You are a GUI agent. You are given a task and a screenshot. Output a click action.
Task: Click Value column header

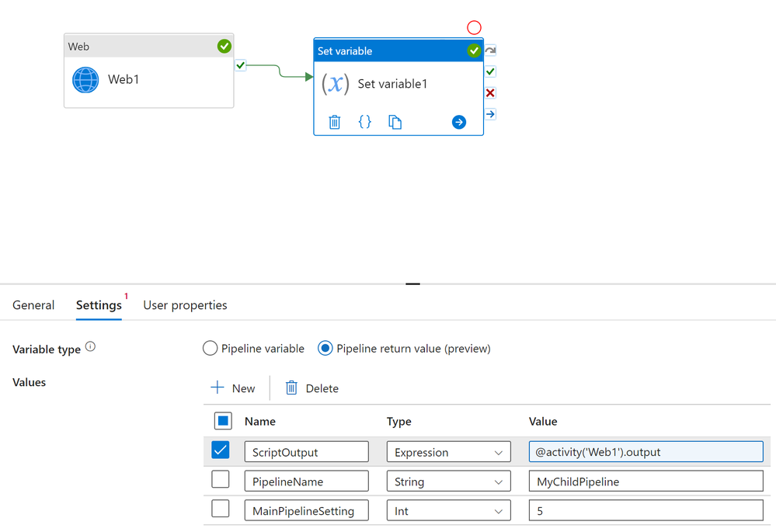click(x=543, y=421)
